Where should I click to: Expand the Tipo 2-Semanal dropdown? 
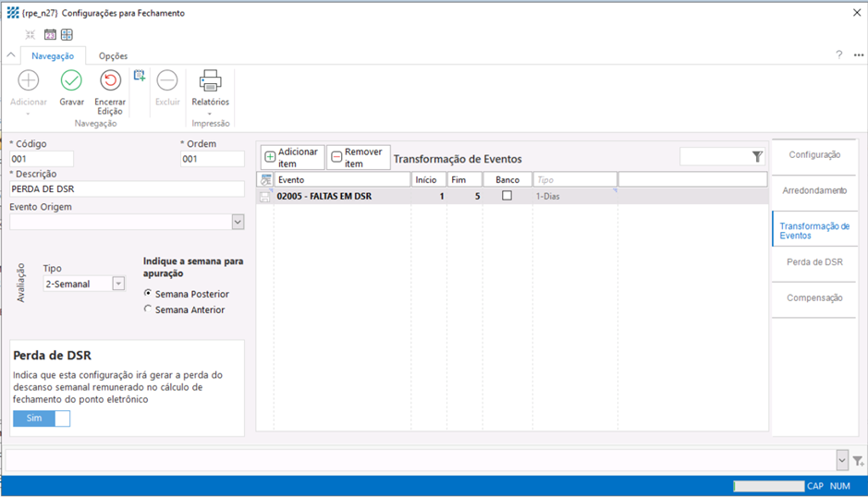click(118, 284)
